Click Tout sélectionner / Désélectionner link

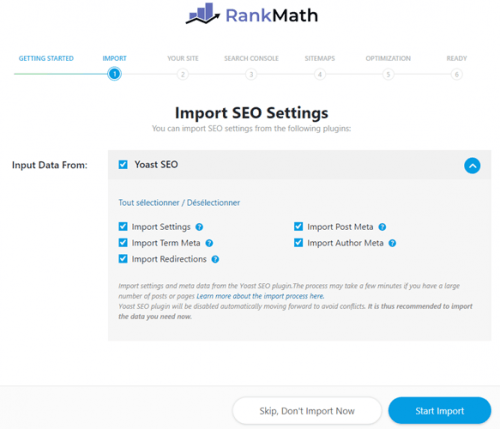[x=179, y=203]
